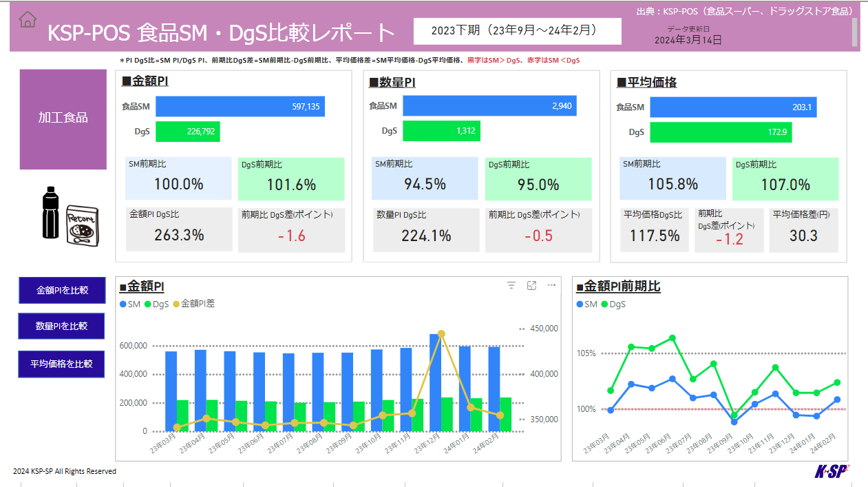Click the 263.3% 金額PI DgS比 value
The height and width of the screenshot is (487, 868).
[178, 235]
